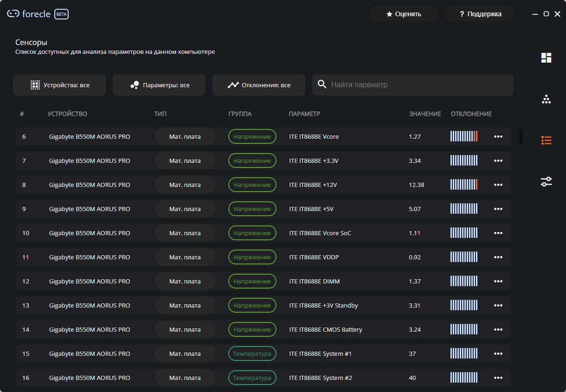Open the Параметры: все filter
The image size is (566, 392).
pyautogui.click(x=159, y=85)
